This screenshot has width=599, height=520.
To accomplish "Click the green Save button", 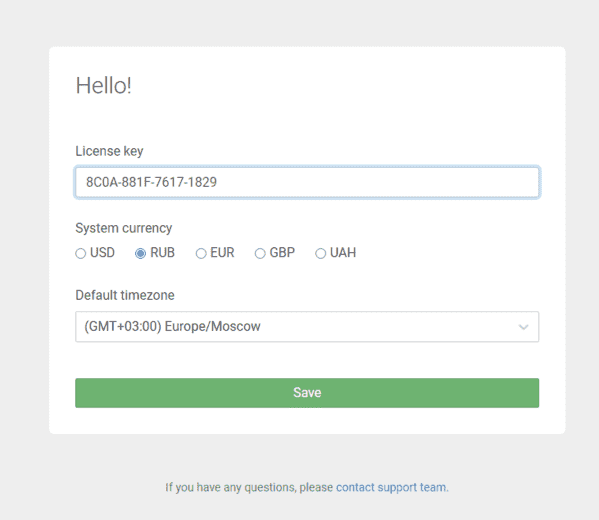I will (307, 393).
